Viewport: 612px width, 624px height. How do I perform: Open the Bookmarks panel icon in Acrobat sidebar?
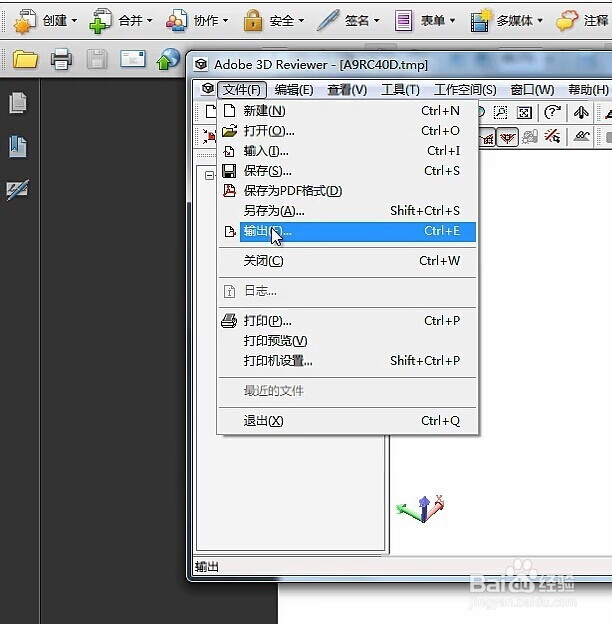(x=18, y=146)
